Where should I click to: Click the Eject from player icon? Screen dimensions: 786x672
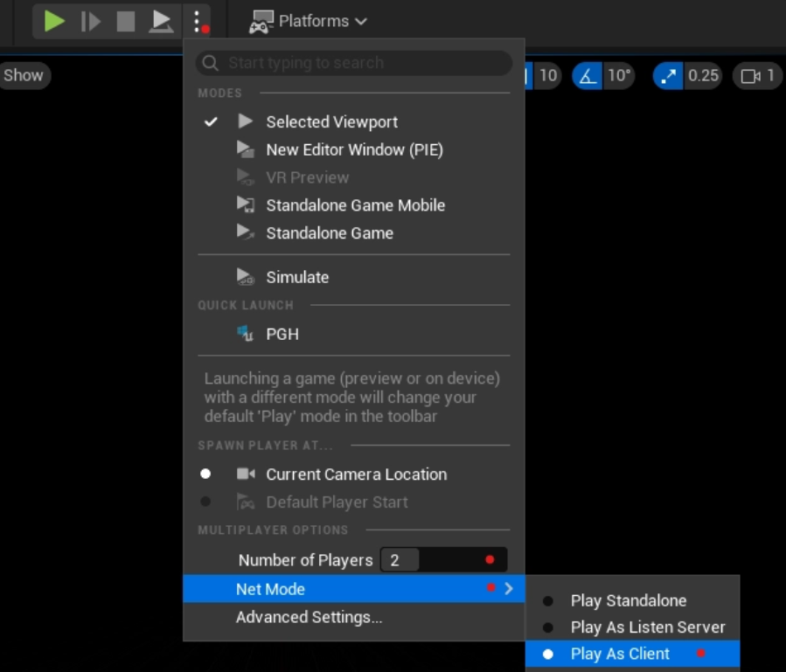161,22
